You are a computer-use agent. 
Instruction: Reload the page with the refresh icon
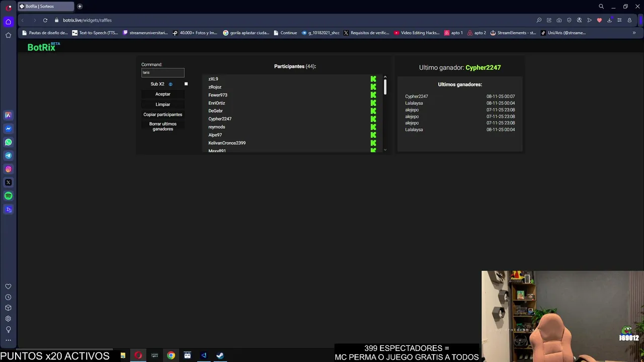click(x=45, y=20)
